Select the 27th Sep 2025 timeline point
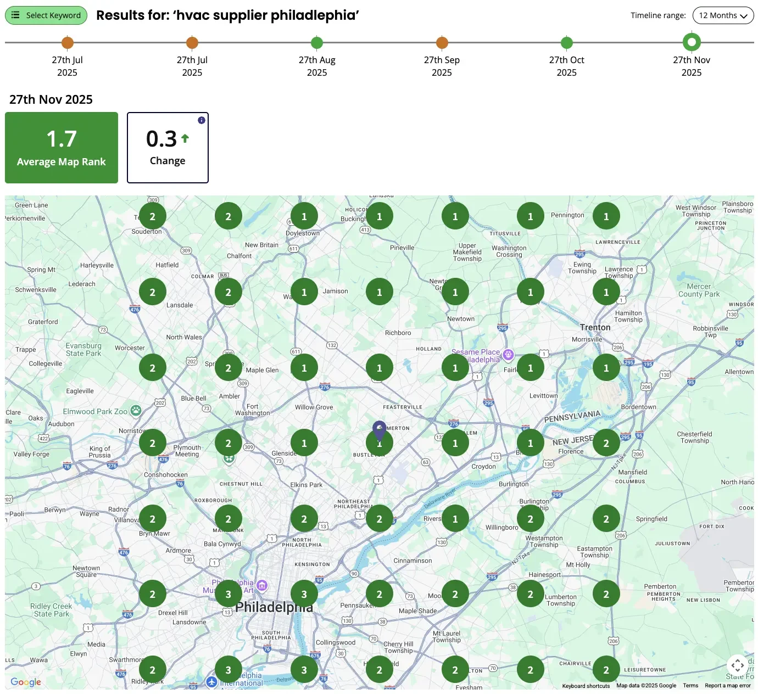Image resolution: width=758 pixels, height=700 pixels. pyautogui.click(x=442, y=43)
